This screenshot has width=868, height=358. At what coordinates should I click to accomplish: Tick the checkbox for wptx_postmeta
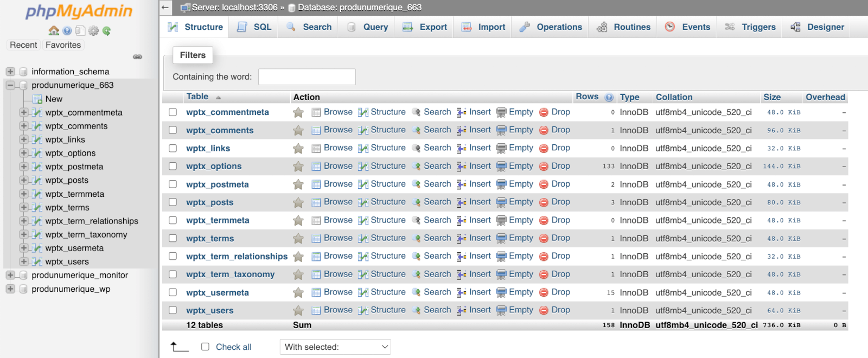pyautogui.click(x=173, y=184)
